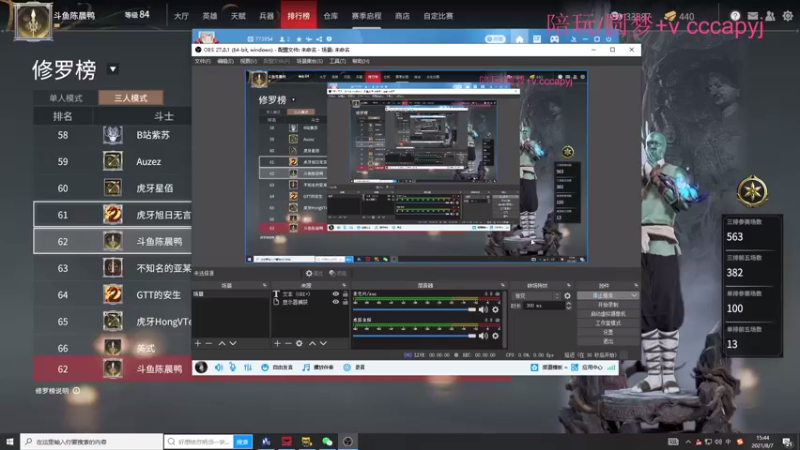Remove source with minus icon in sources panel
Screen dimensions: 800x450
(x=288, y=343)
